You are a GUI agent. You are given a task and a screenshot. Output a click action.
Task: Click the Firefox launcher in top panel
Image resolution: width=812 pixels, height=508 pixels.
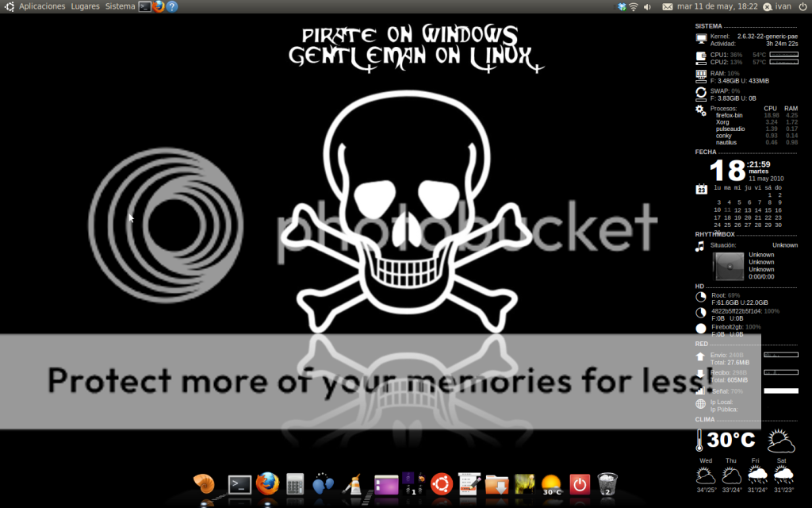[x=159, y=6]
